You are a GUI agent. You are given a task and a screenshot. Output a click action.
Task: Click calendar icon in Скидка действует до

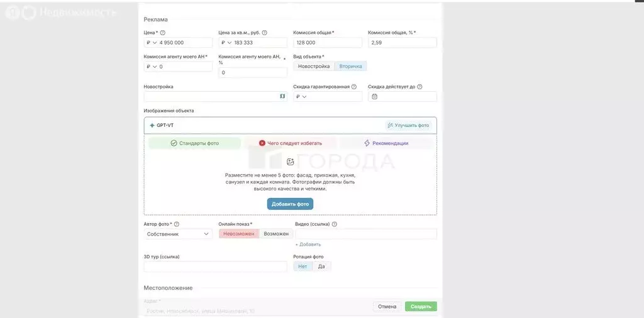(x=375, y=97)
